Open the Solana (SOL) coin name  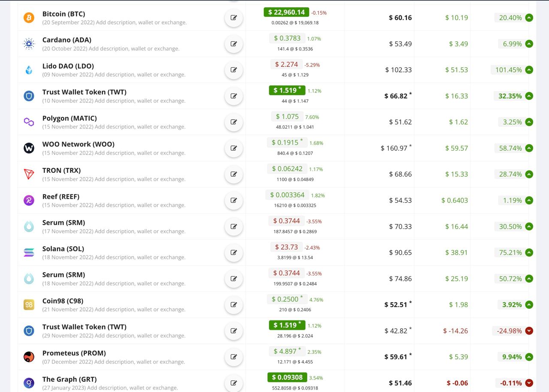63,249
